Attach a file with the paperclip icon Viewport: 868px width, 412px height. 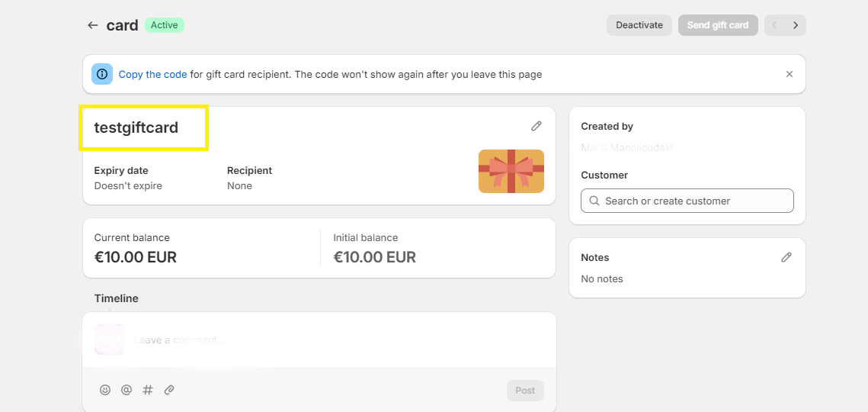coord(169,390)
